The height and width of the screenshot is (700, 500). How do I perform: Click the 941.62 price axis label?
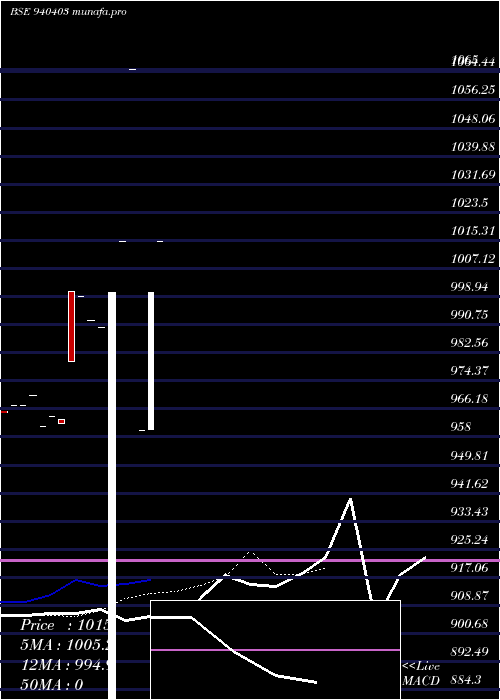[469, 483]
